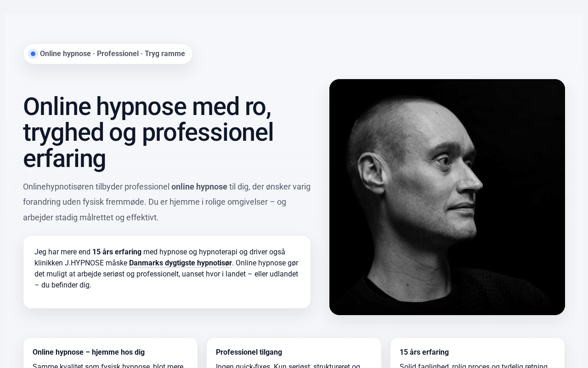Image resolution: width=588 pixels, height=368 pixels.
Task: Click the blue dot icon in the badge
Action: [x=33, y=54]
